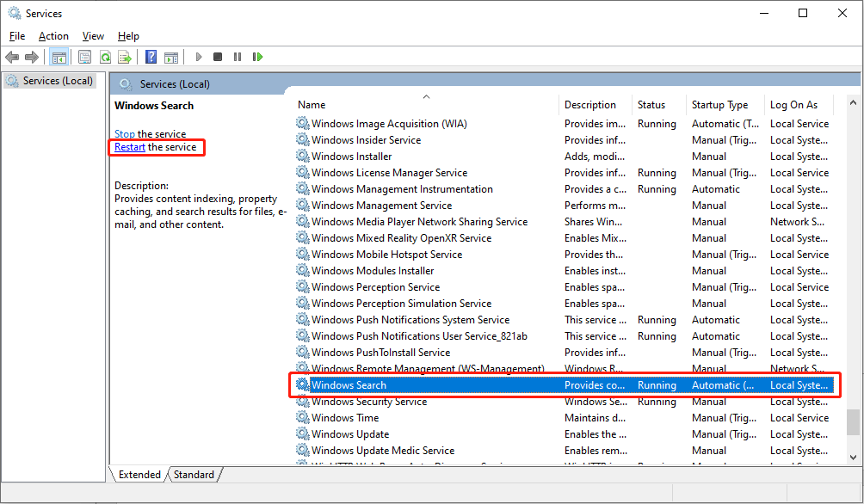Stop the service using the Stop control
Image resolution: width=864 pixels, height=504 pixels.
(x=218, y=57)
